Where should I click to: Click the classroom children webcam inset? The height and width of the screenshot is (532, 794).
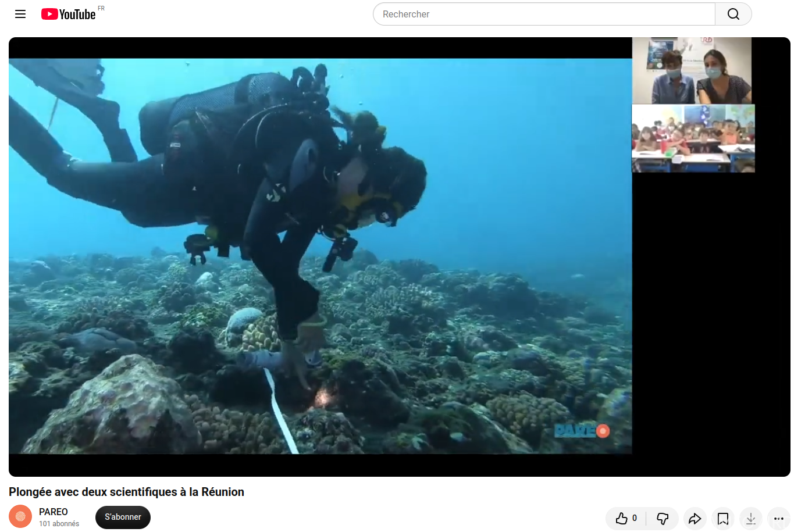tap(693, 138)
